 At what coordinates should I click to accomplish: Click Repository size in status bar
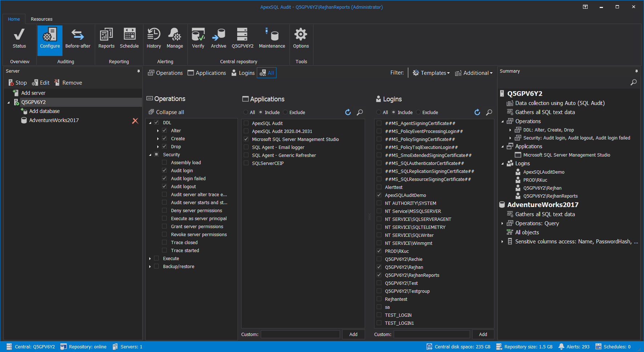coord(524,347)
